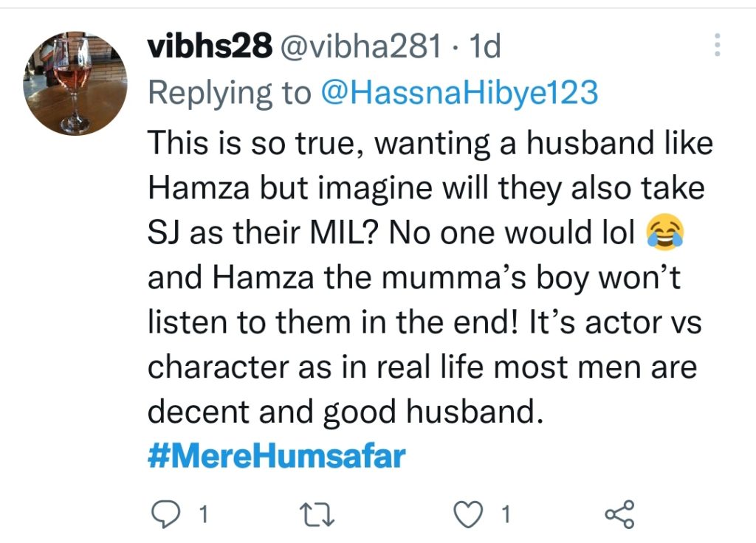
Task: Select the laughing-crying emoji in the tweet
Action: point(665,232)
